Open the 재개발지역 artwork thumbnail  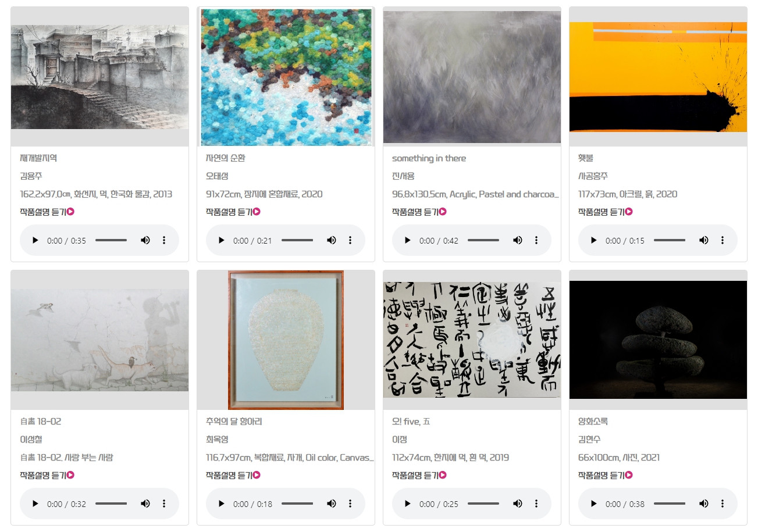tap(99, 77)
